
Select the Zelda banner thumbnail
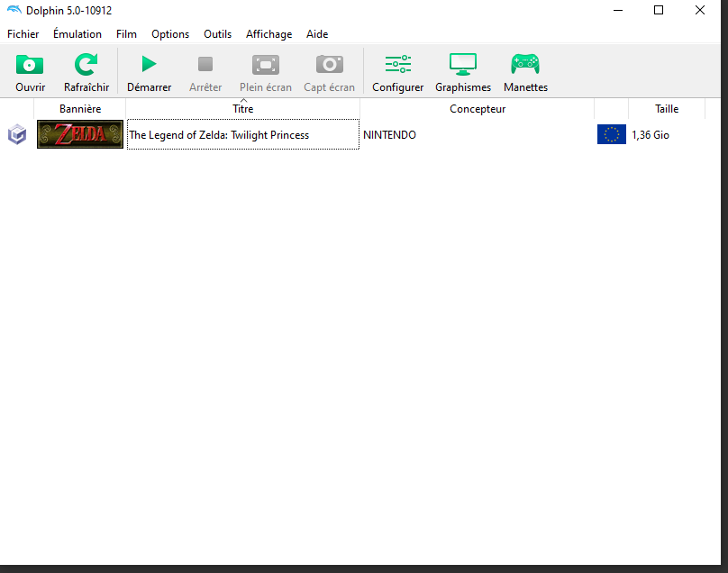pyautogui.click(x=80, y=134)
